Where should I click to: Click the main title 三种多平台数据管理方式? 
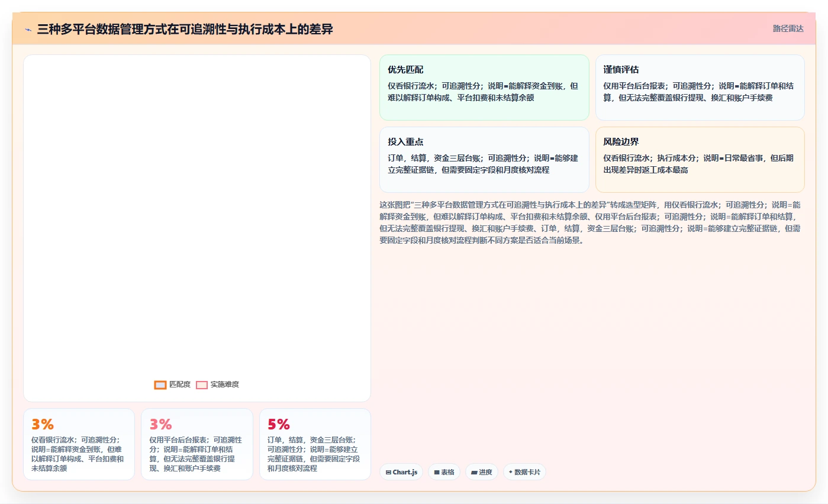(x=185, y=29)
